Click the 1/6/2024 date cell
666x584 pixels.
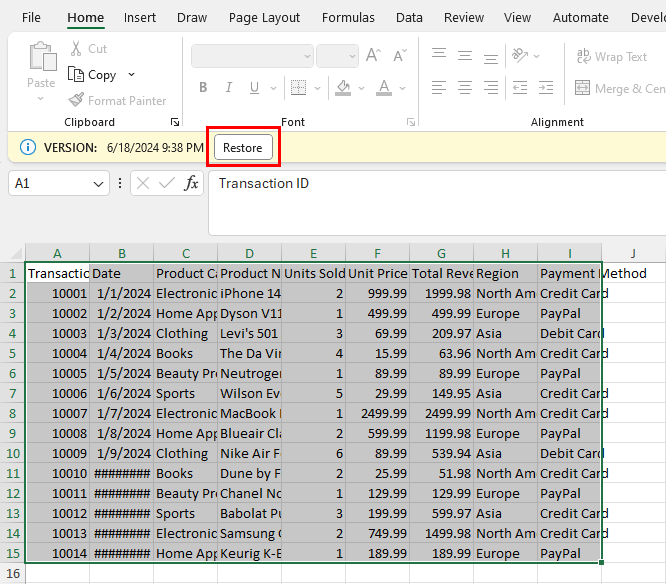tap(121, 393)
